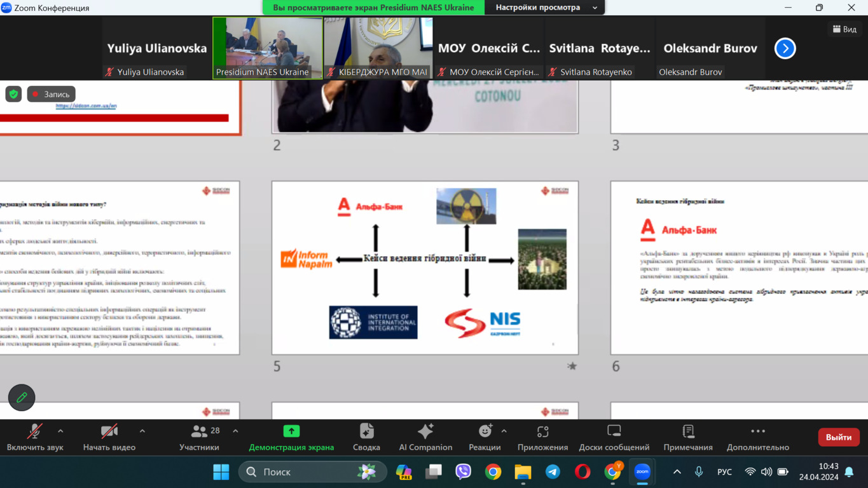Click the star icon below slide 5
The width and height of the screenshot is (868, 488).
point(572,366)
